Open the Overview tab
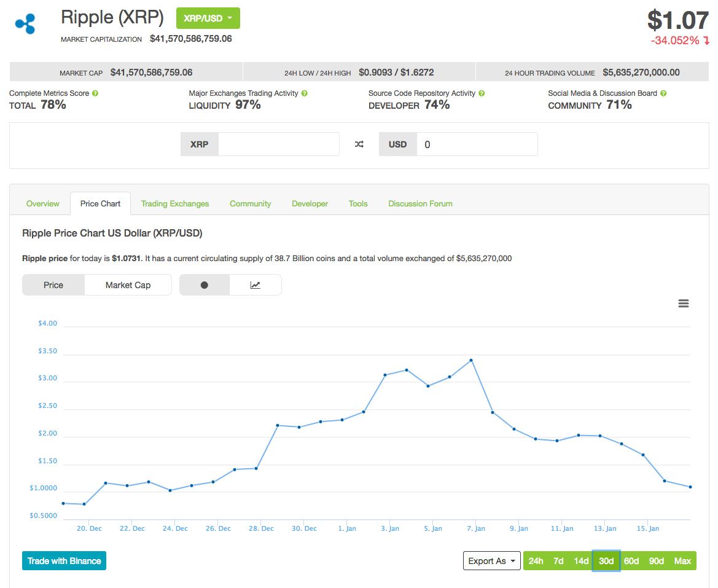Viewport: 718px width, 588px height. click(x=42, y=204)
